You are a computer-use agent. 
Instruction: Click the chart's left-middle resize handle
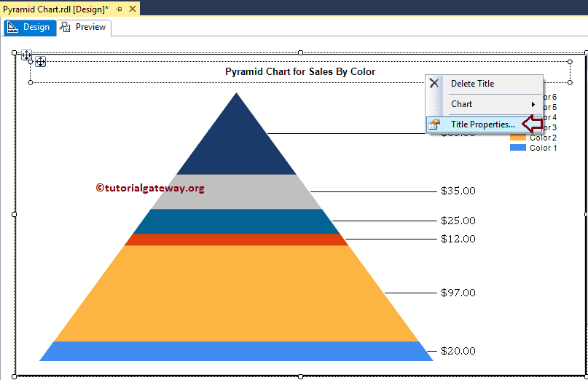pyautogui.click(x=15, y=214)
